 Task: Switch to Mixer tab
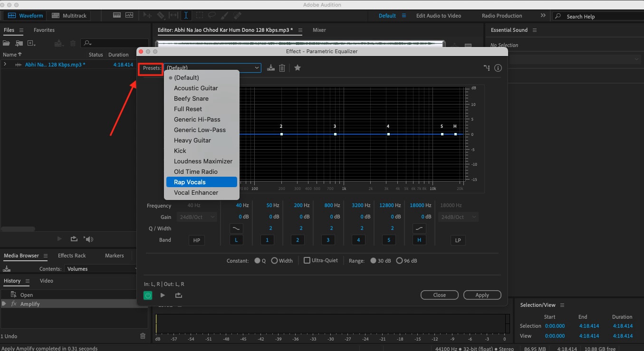pyautogui.click(x=319, y=30)
